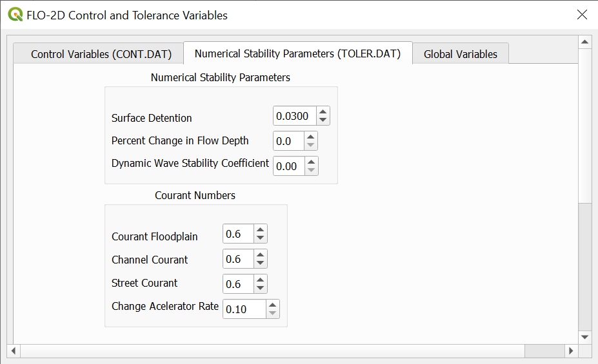Close the Control and Tolerance Variables dialog
Screen dimensions: 598x364
click(582, 15)
